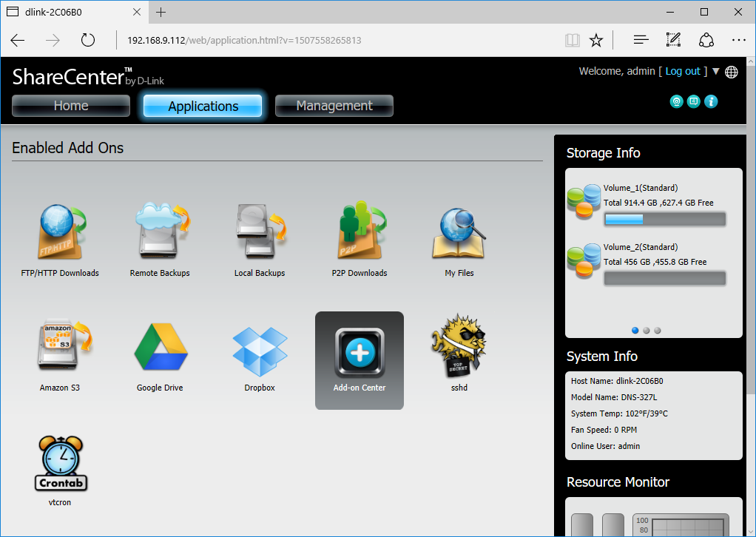Click Fan Speed: 0 RPM text
Screen dimensions: 756x537
[604, 430]
